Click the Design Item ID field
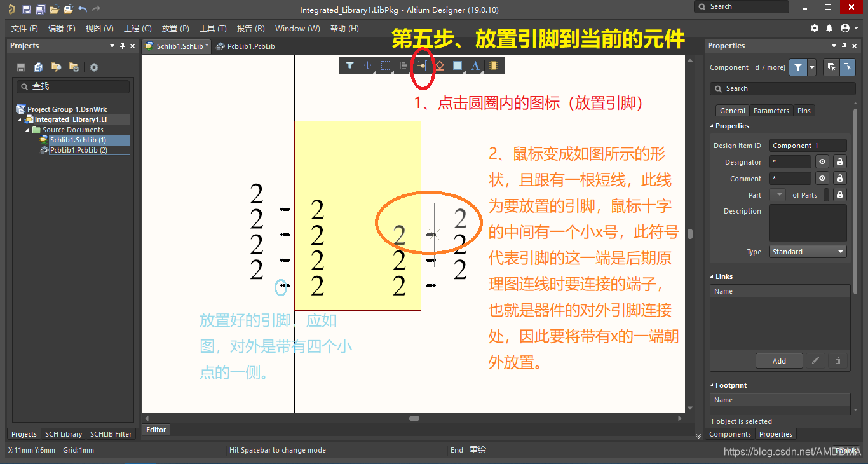The image size is (868, 464). (807, 146)
